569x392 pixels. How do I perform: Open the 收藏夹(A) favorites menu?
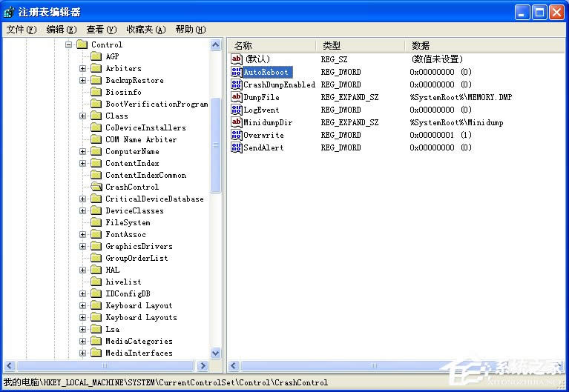coord(145,30)
